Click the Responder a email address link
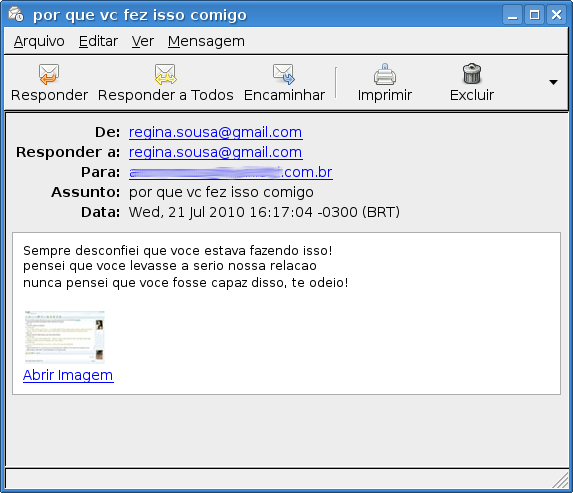 pyautogui.click(x=215, y=152)
